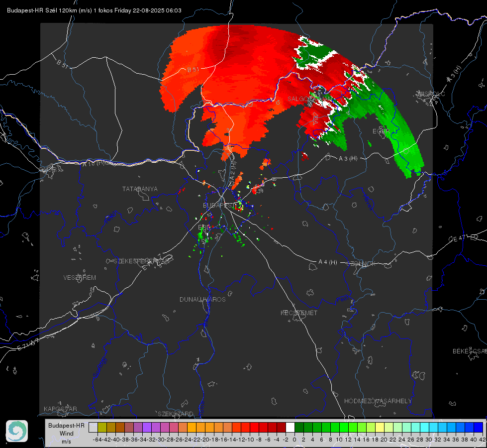Click the '0' value under the legend
This screenshot has width=487, height=448.
click(294, 440)
